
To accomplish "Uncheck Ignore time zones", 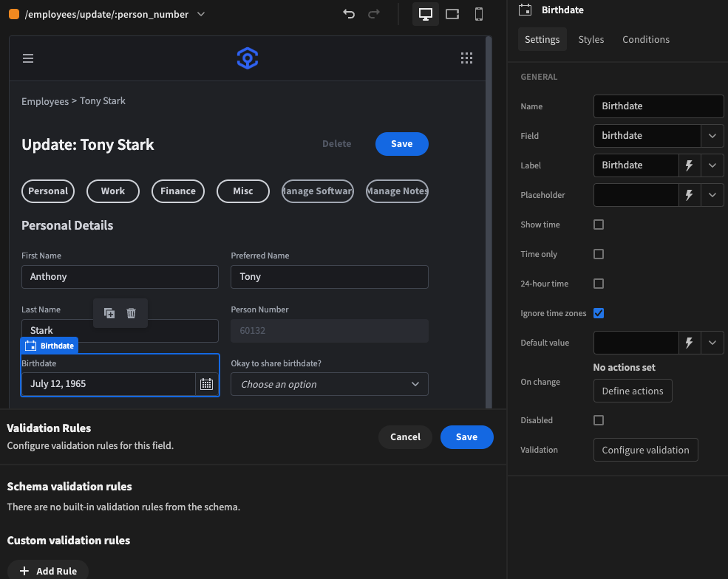I will pos(599,313).
